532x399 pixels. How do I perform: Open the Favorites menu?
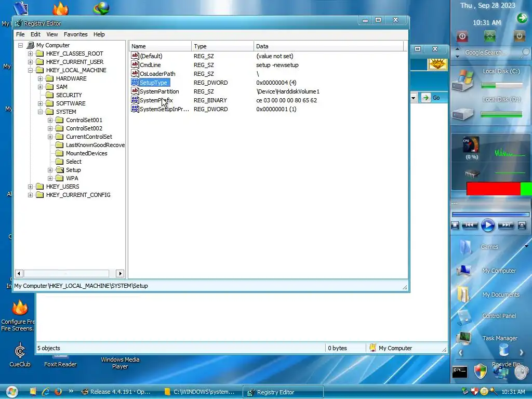click(76, 34)
